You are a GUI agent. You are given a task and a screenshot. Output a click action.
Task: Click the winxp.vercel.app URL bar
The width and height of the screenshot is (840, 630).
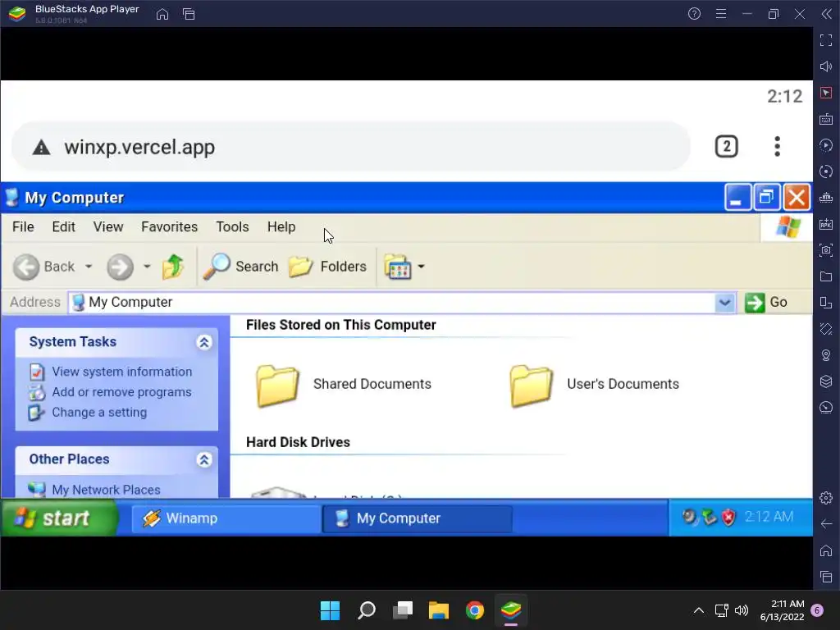351,147
